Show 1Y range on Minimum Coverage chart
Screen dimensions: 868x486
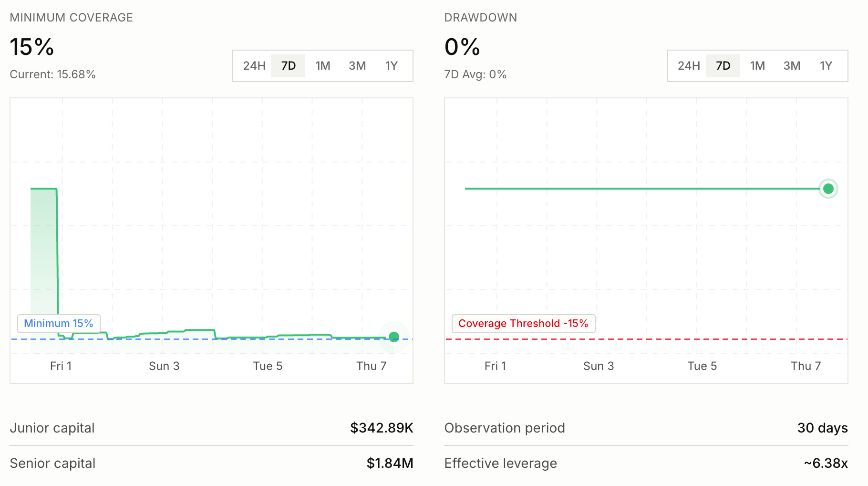tap(392, 66)
